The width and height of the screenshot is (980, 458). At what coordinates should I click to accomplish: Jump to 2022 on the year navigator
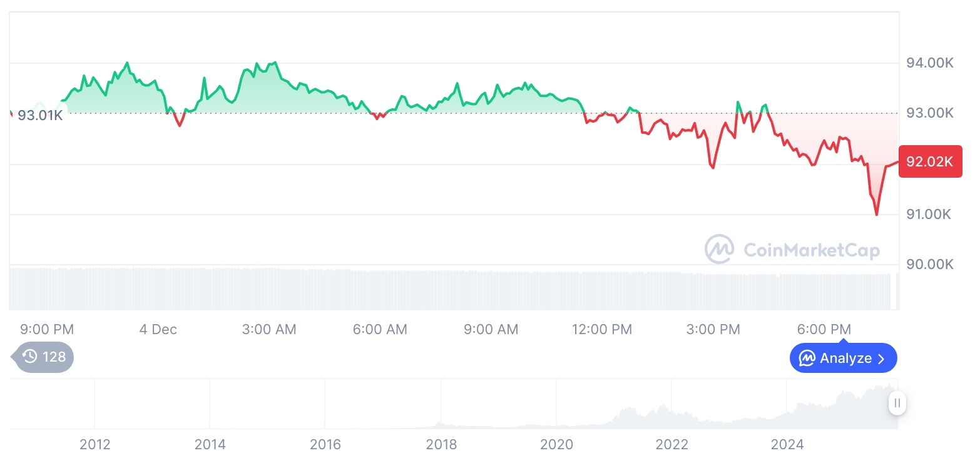pos(671,445)
